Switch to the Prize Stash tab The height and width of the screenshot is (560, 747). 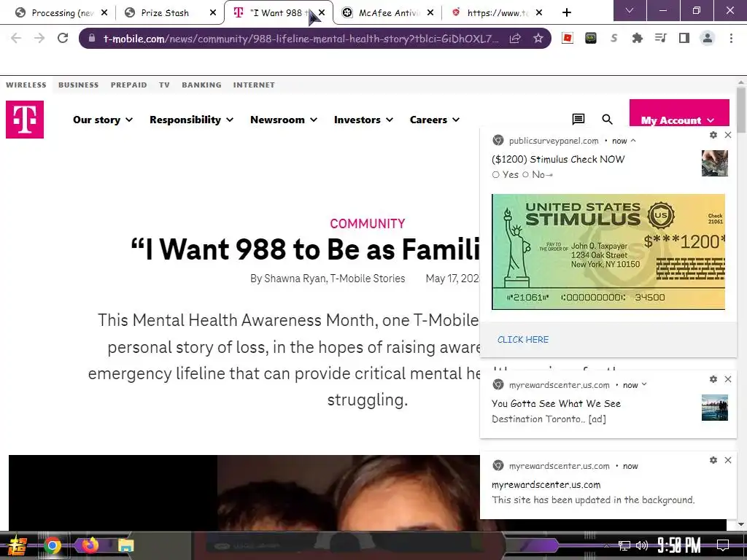pos(164,13)
